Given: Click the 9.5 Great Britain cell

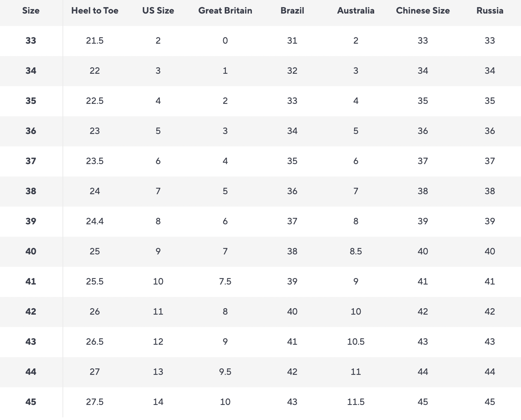Looking at the screenshot, I should (225, 372).
